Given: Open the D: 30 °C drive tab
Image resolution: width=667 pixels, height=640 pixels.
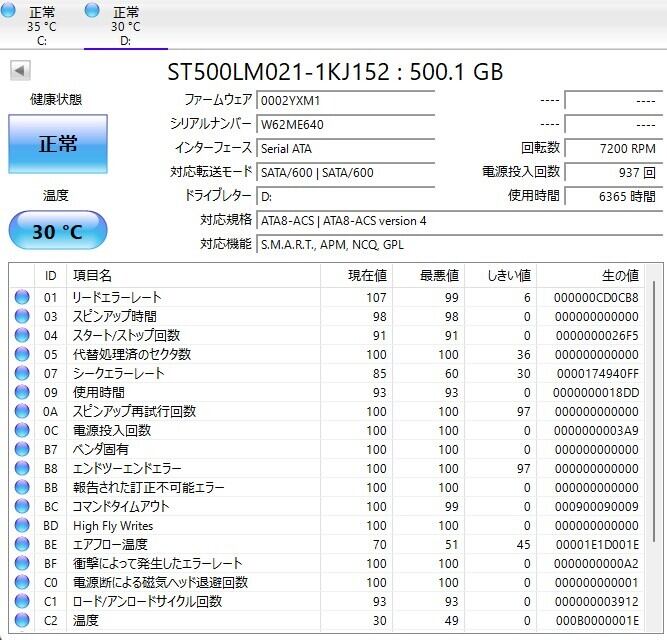Looking at the screenshot, I should pyautogui.click(x=125, y=26).
